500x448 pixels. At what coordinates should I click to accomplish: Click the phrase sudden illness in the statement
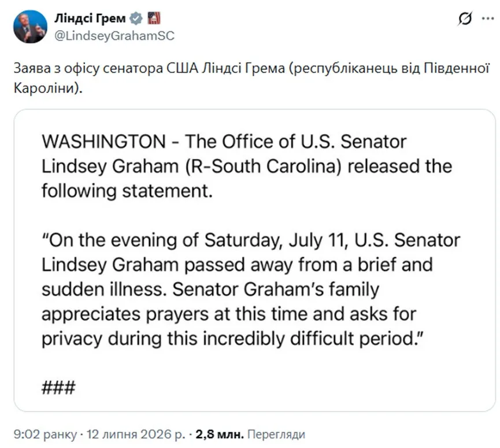click(x=104, y=289)
